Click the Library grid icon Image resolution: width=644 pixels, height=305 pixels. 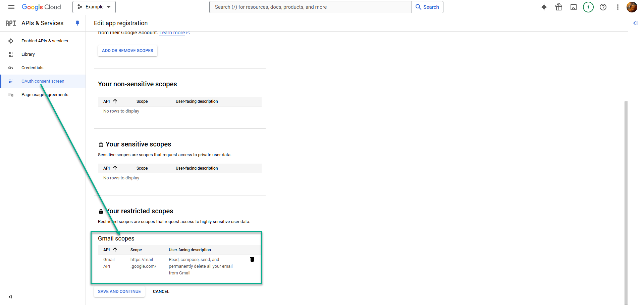click(11, 54)
